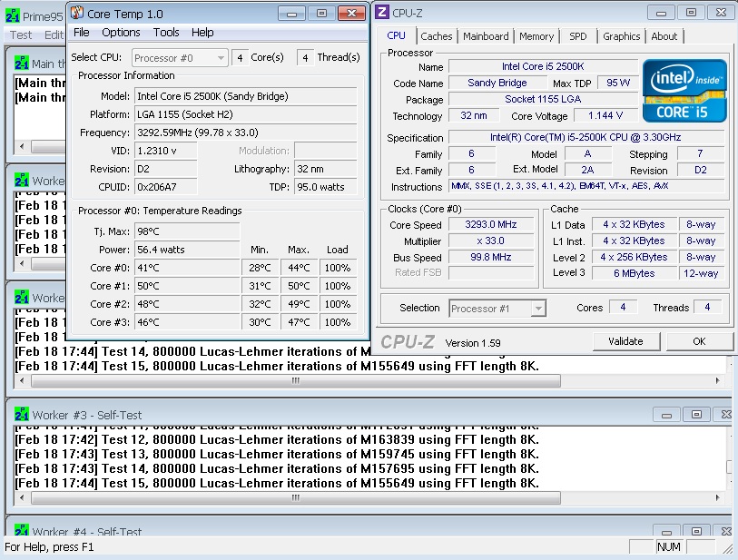Click the Validate button in CPU-Z

[625, 341]
